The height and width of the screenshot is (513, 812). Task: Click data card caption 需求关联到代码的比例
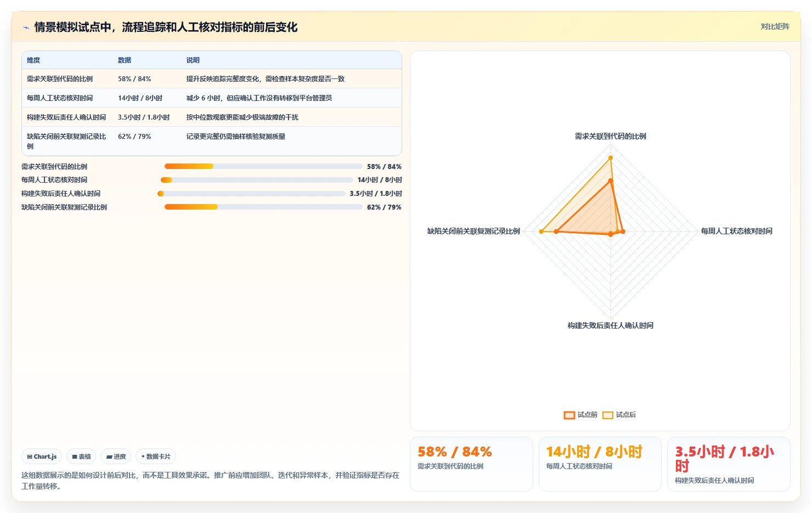pos(450,466)
